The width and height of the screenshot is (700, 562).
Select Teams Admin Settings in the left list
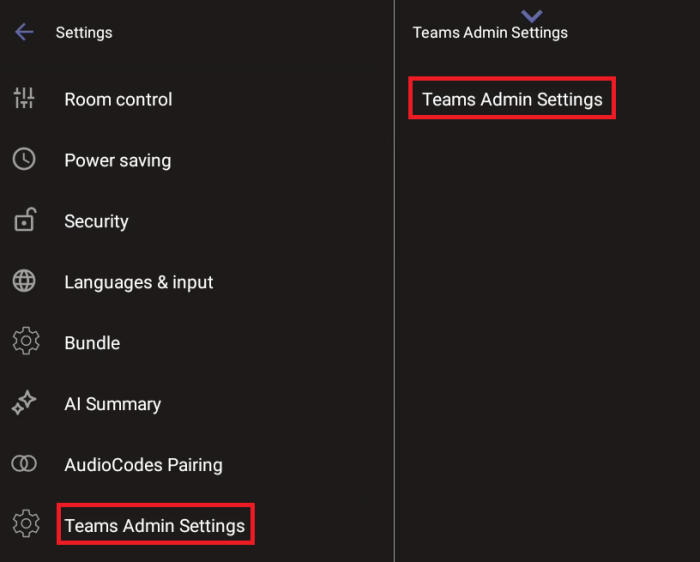[154, 525]
